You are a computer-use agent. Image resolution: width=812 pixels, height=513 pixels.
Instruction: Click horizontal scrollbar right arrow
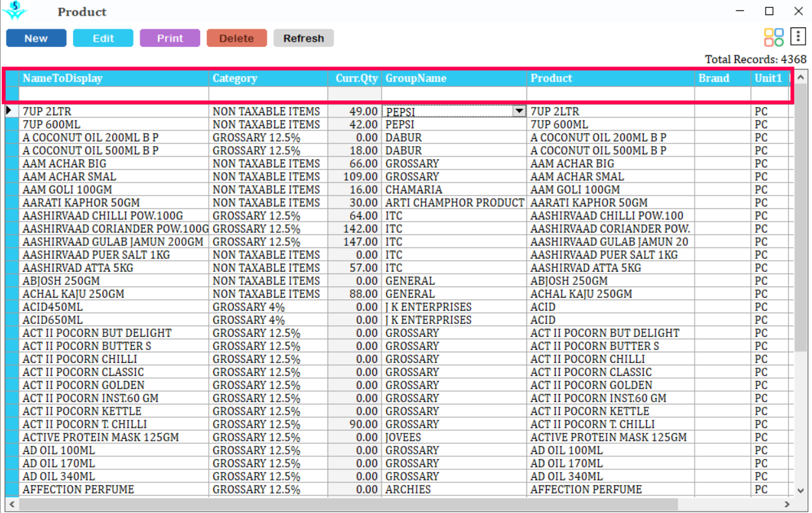click(x=787, y=504)
